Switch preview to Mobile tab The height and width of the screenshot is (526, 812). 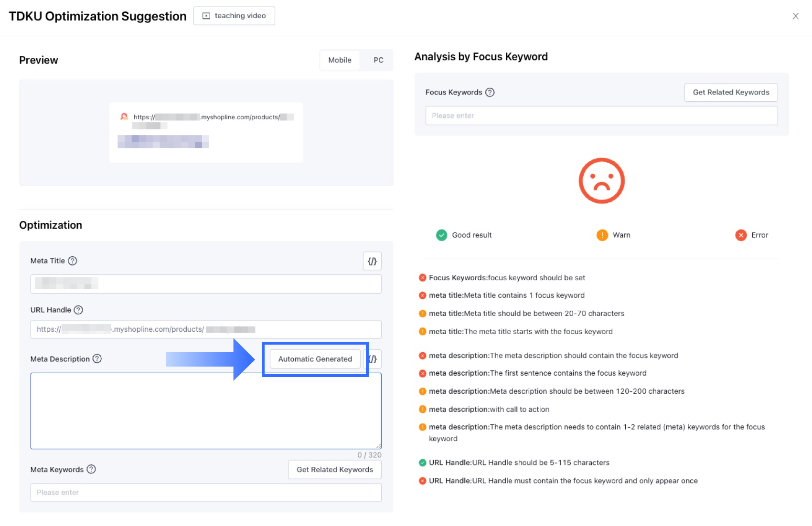tap(340, 60)
